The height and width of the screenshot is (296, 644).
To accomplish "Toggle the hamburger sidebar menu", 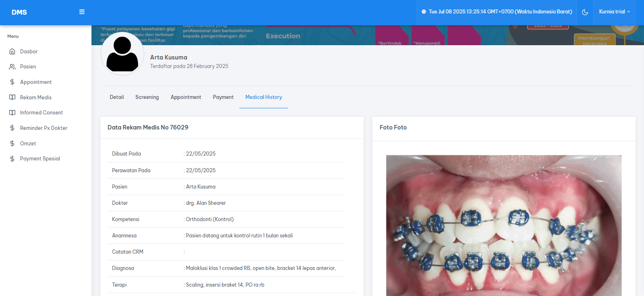I will tap(82, 12).
